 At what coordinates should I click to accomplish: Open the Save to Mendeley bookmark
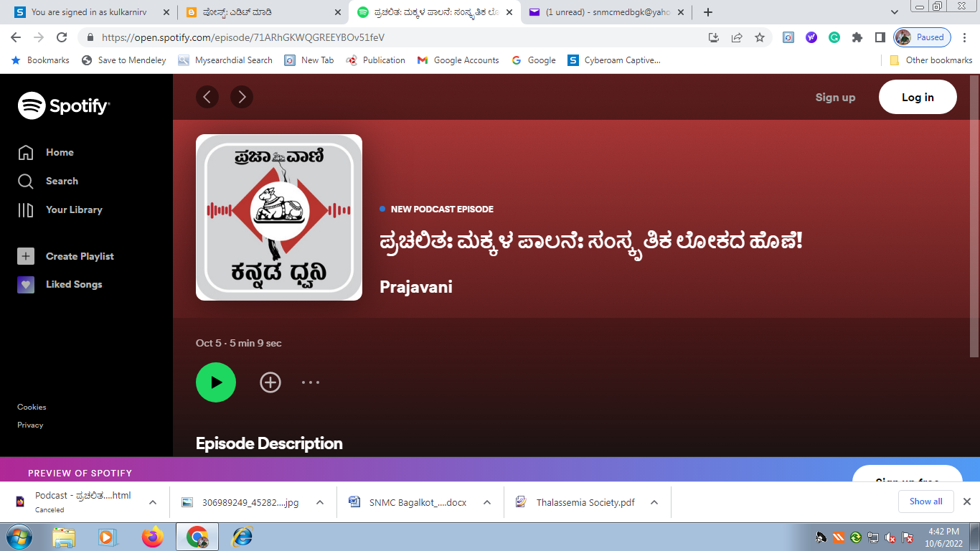click(x=123, y=60)
